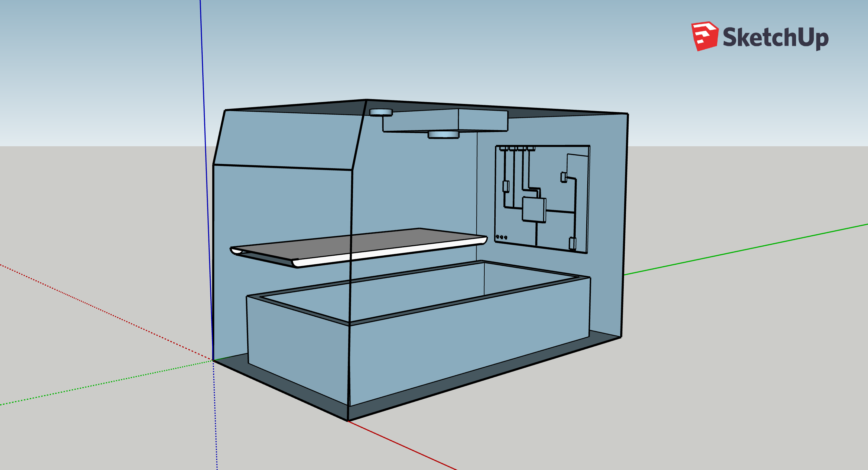
Task: Select the left cylindrical ceiling light
Action: [381, 112]
